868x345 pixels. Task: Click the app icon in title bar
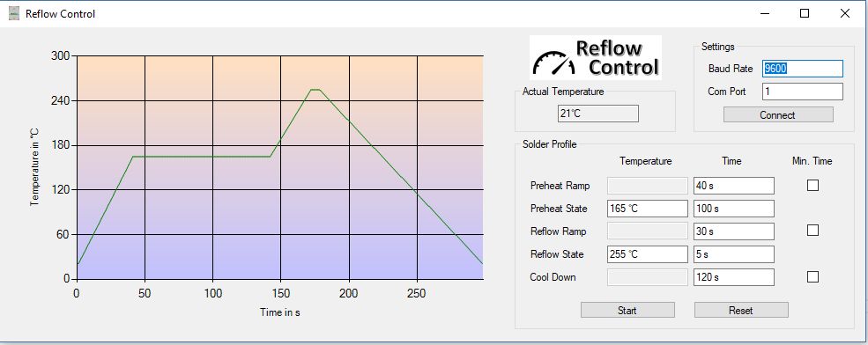[14, 13]
